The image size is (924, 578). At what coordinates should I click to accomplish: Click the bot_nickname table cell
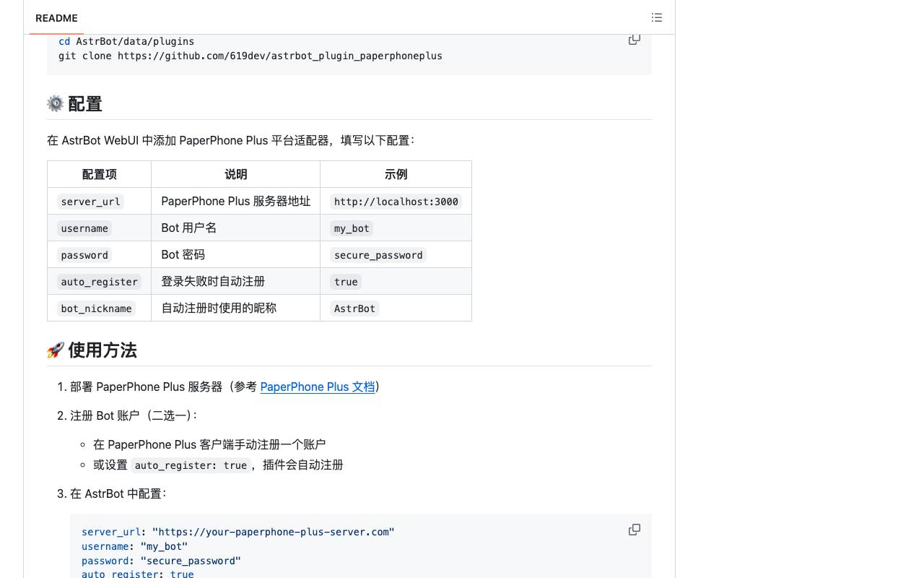[99, 308]
